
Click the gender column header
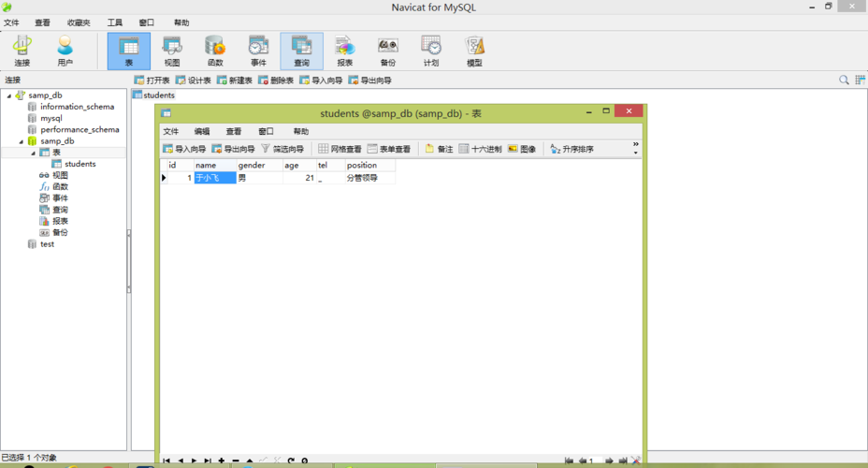click(x=260, y=165)
